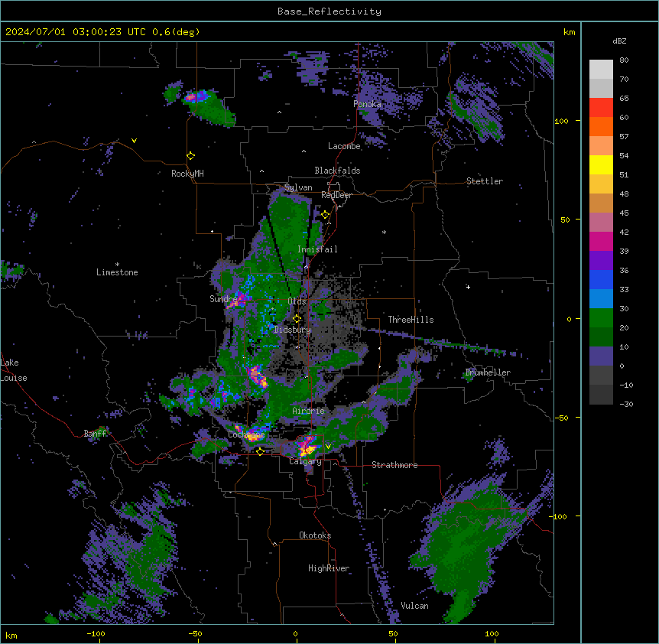This screenshot has height=644, width=659.
Task: Select the Sundre label
Action: pyautogui.click(x=223, y=299)
